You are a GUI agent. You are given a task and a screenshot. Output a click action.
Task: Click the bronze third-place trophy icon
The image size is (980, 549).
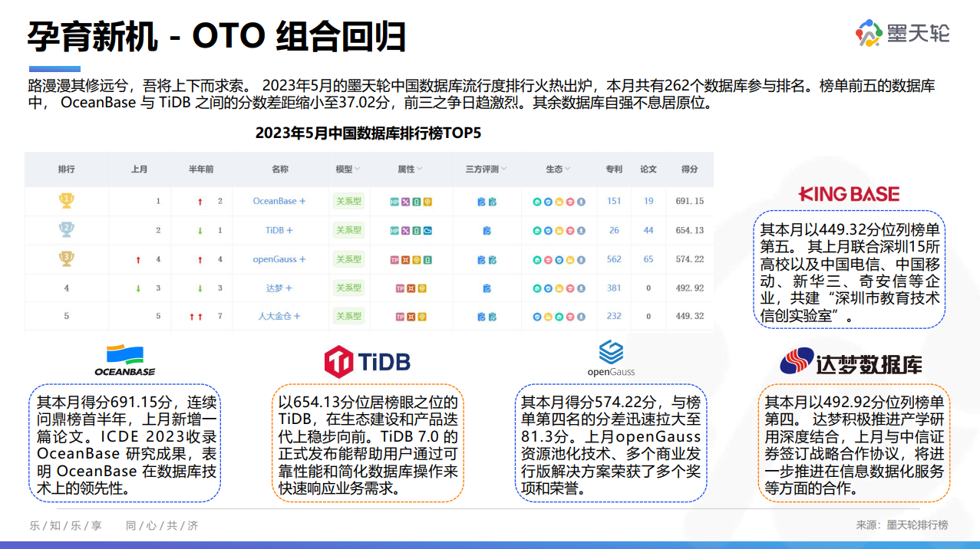click(67, 258)
